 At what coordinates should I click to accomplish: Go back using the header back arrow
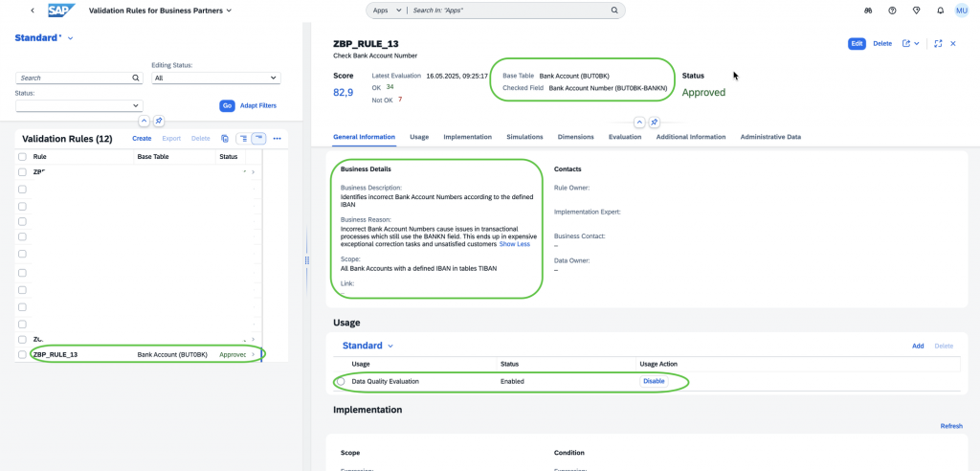point(33,11)
